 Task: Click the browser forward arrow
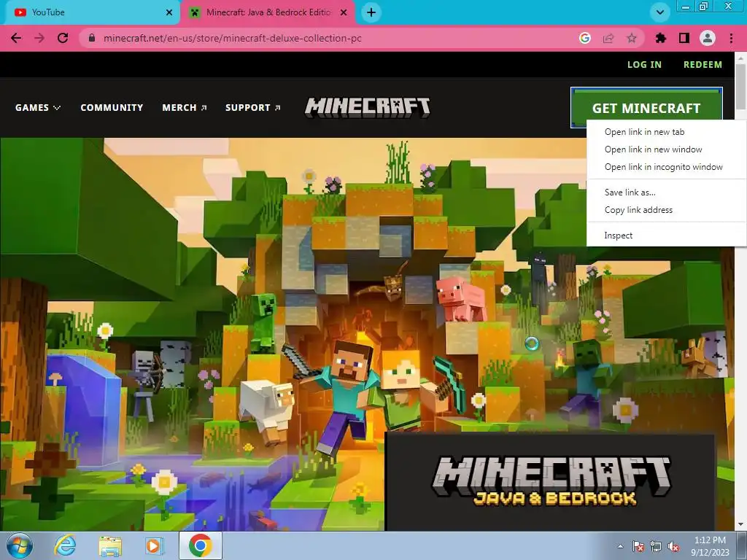tap(39, 38)
